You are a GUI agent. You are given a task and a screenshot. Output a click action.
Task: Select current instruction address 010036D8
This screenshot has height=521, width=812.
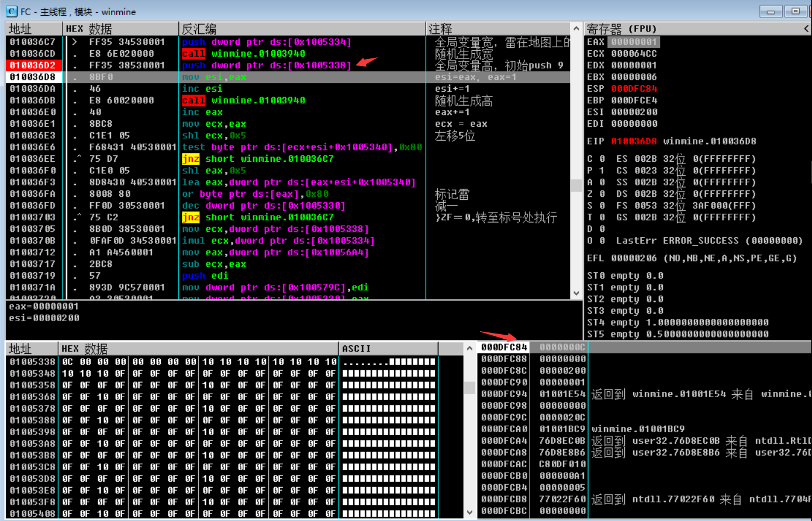34,77
